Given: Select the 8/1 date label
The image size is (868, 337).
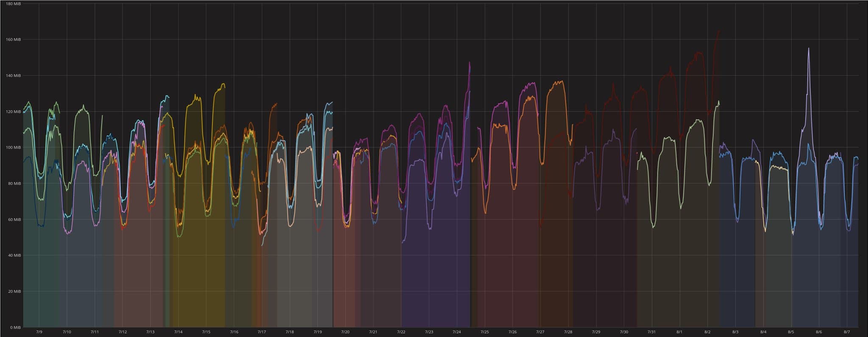Looking at the screenshot, I should pos(679,332).
